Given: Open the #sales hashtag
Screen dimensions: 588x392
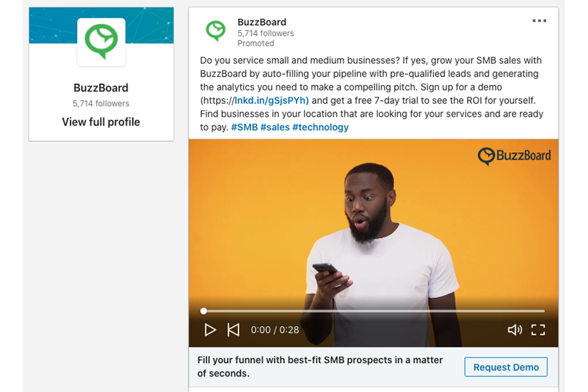Looking at the screenshot, I should click(275, 127).
